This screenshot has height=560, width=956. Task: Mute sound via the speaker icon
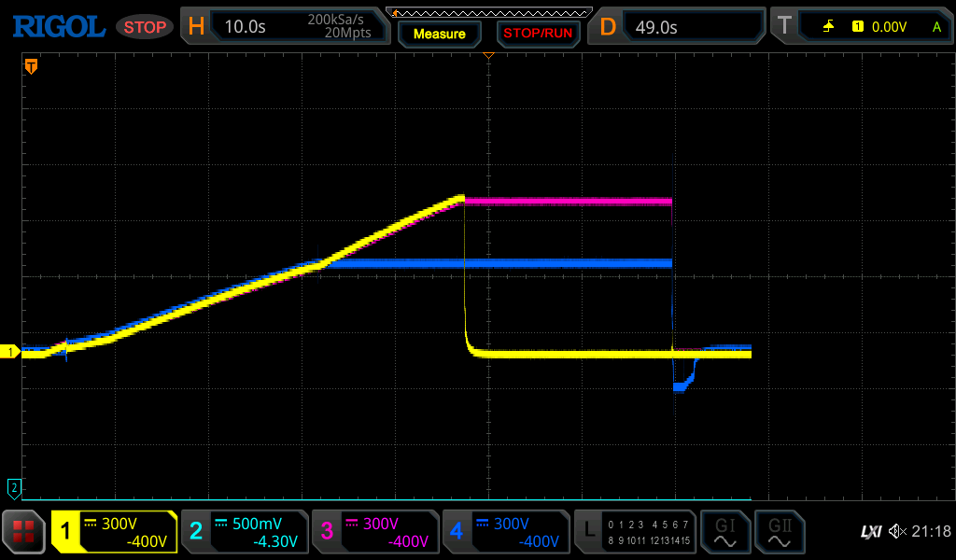click(897, 532)
